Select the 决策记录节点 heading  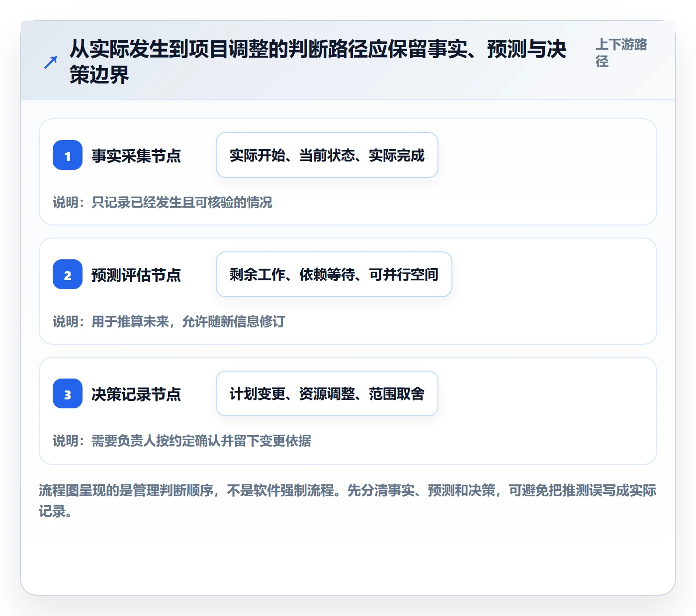pyautogui.click(x=136, y=394)
